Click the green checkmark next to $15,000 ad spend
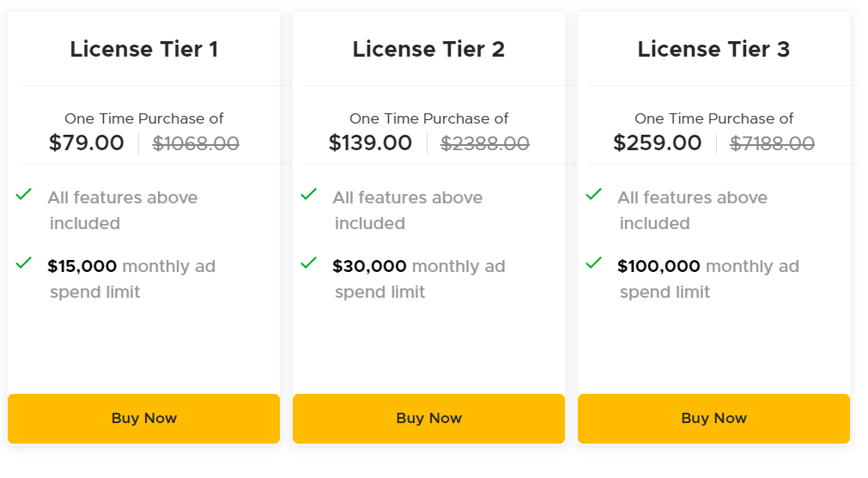The width and height of the screenshot is (868, 478). (24, 263)
